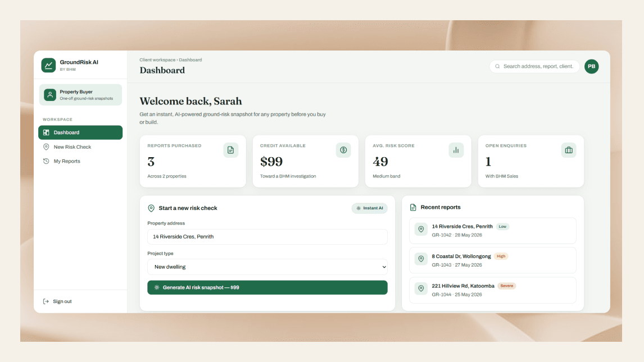Click the pin icon on Riverside Cres row
This screenshot has height=362, width=644.
click(x=421, y=229)
